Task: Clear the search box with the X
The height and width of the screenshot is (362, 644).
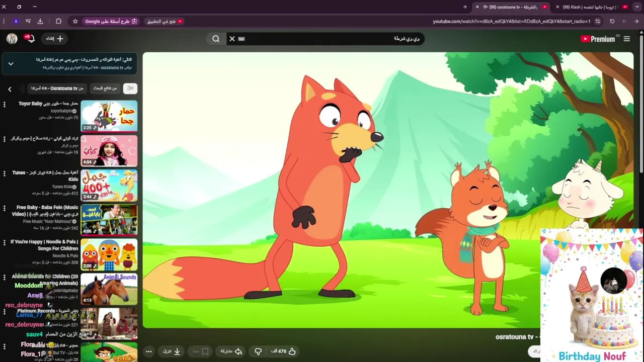Action: click(x=232, y=39)
